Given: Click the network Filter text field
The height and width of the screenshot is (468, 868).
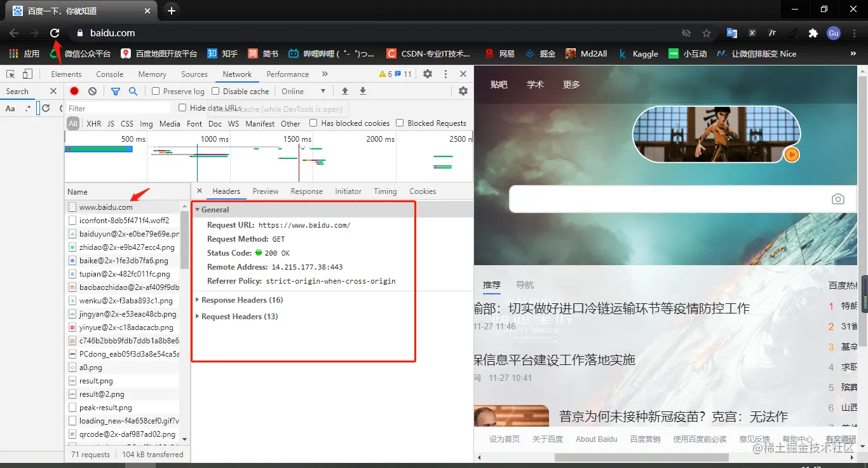Looking at the screenshot, I should 119,108.
